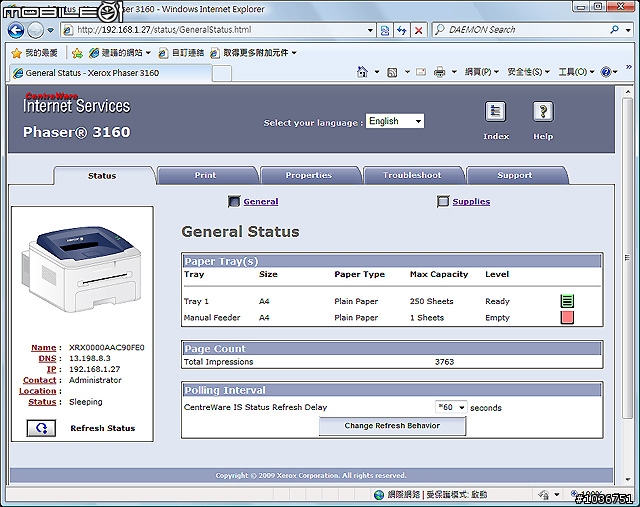Click the status bar internet zone globe

click(379, 495)
